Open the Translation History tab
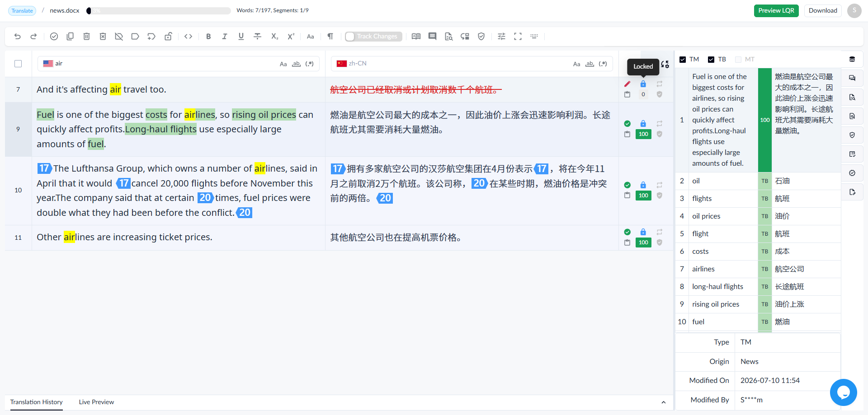The width and height of the screenshot is (868, 415). point(37,402)
